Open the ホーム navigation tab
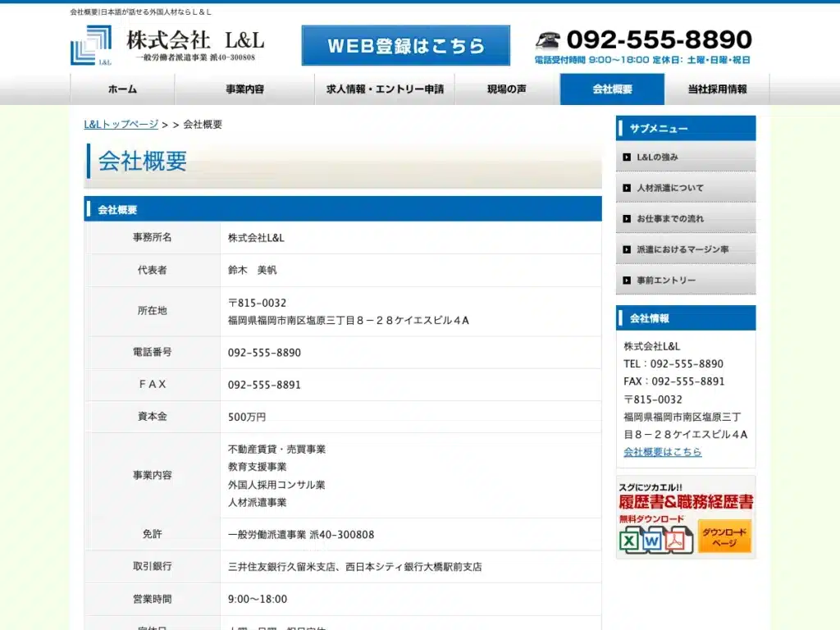 coord(123,89)
